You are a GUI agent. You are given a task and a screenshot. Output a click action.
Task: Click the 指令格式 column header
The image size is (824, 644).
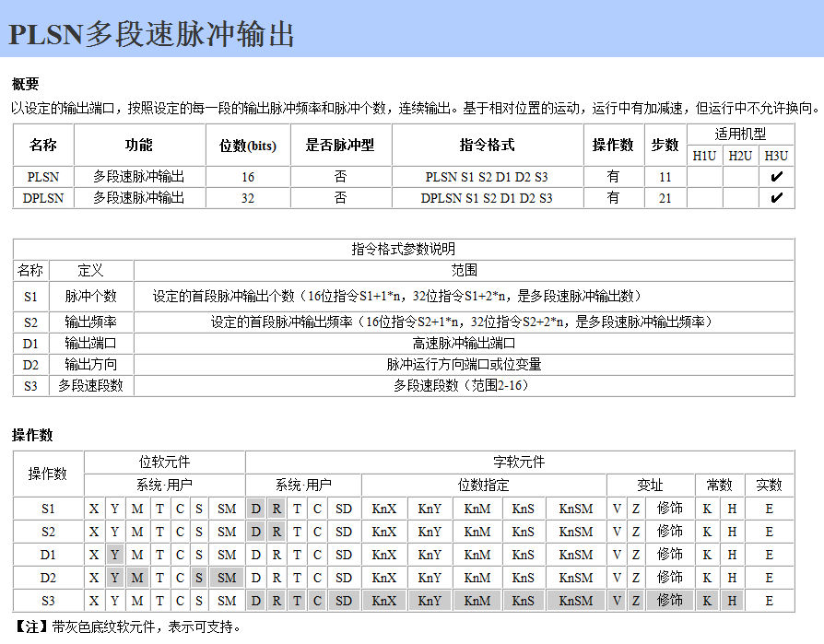coord(487,145)
